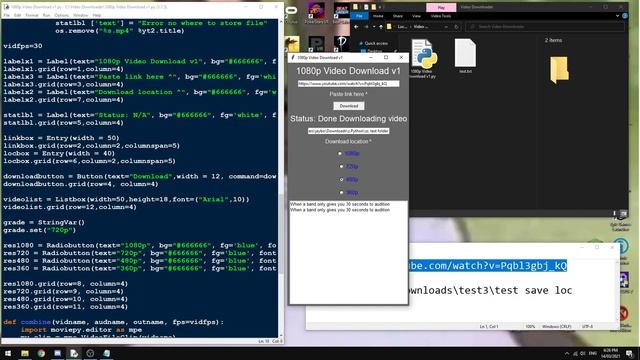The height and width of the screenshot is (360, 640).
Task: Open the View tab in File Explorer
Action: [x=416, y=16]
